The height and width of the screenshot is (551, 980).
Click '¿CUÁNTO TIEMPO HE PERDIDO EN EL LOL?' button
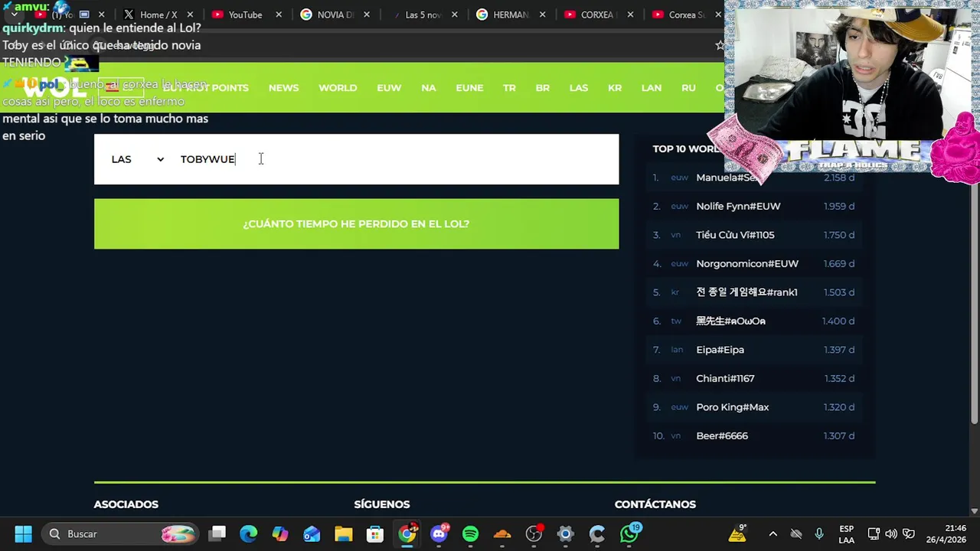(x=356, y=223)
